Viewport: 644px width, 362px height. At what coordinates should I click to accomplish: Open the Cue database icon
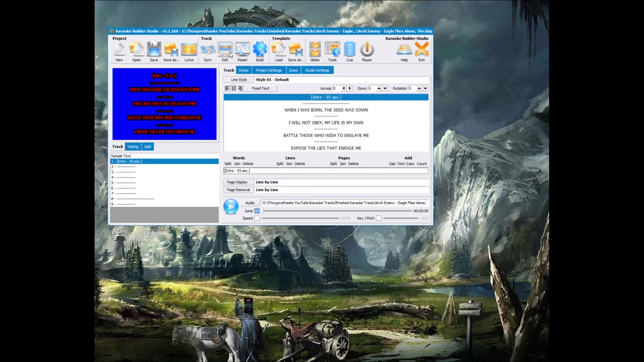(x=350, y=49)
